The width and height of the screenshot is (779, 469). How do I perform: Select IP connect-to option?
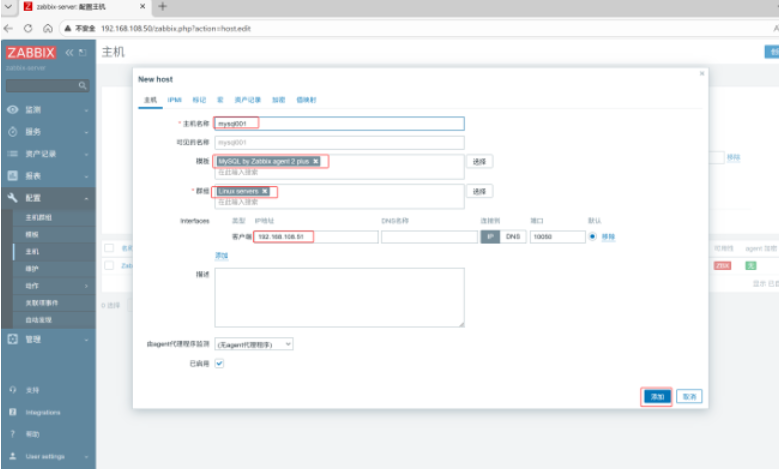490,236
